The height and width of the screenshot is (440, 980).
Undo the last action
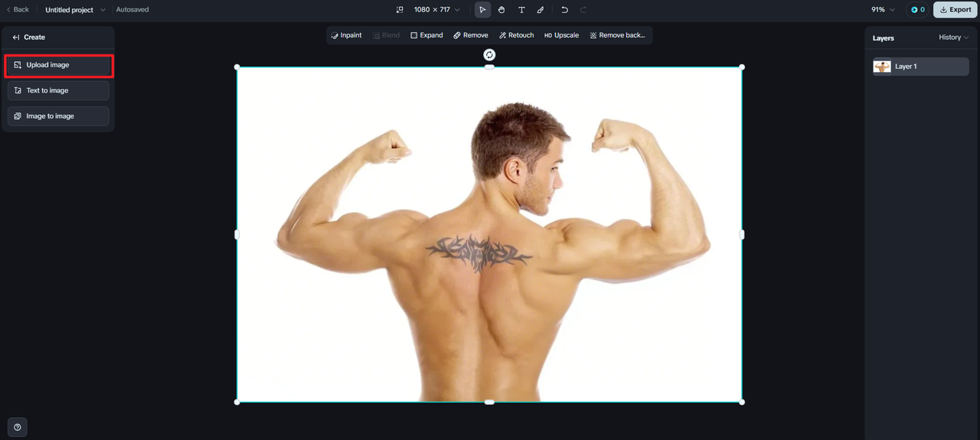pos(564,10)
